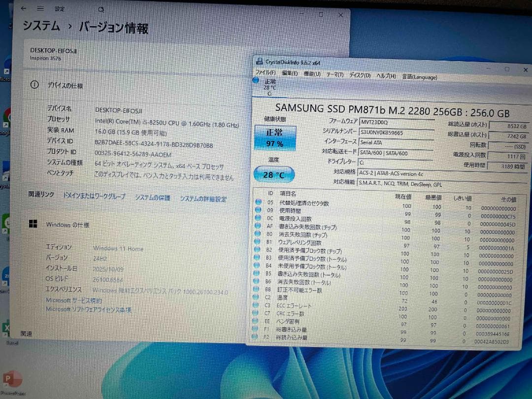Screen dimensions: 532x399
Task: Click the 使用時間 value 3189 時間
Action: (x=507, y=166)
